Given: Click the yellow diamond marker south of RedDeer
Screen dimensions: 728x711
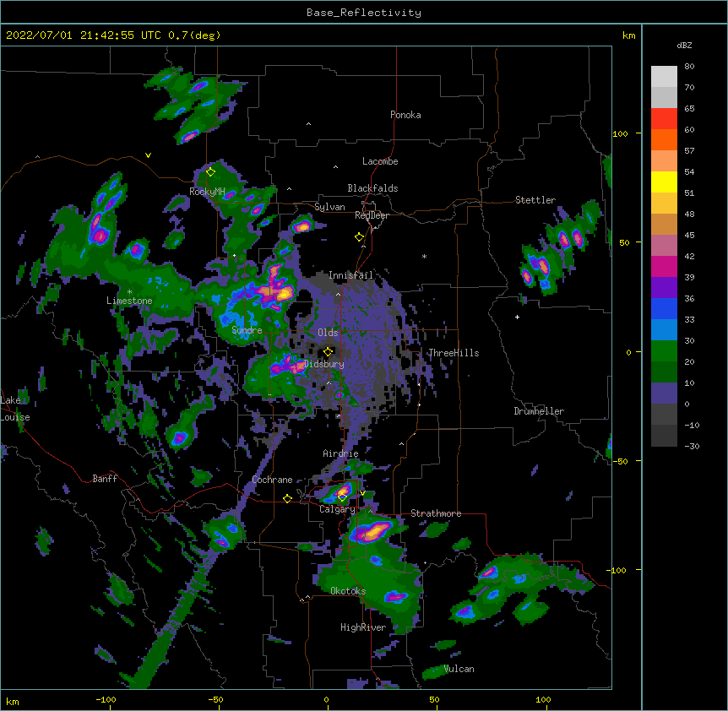Looking at the screenshot, I should pyautogui.click(x=359, y=237).
